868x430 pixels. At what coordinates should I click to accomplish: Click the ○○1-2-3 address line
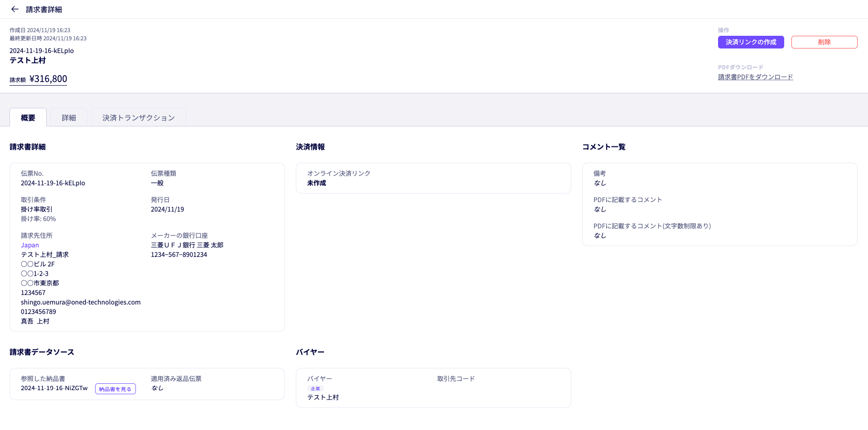click(x=34, y=274)
